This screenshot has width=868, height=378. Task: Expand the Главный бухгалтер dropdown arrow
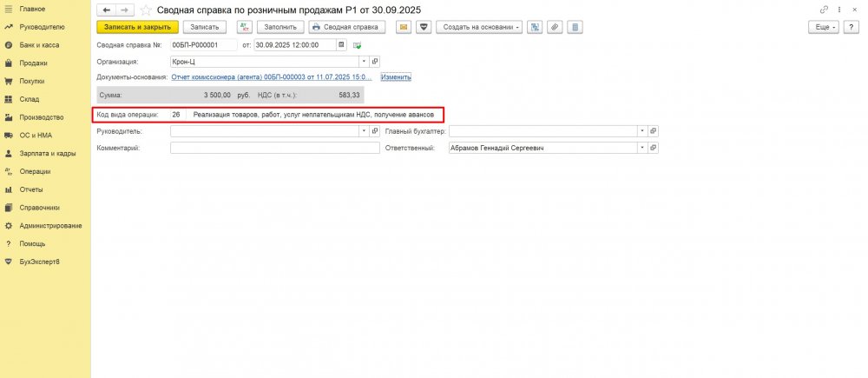pos(641,131)
